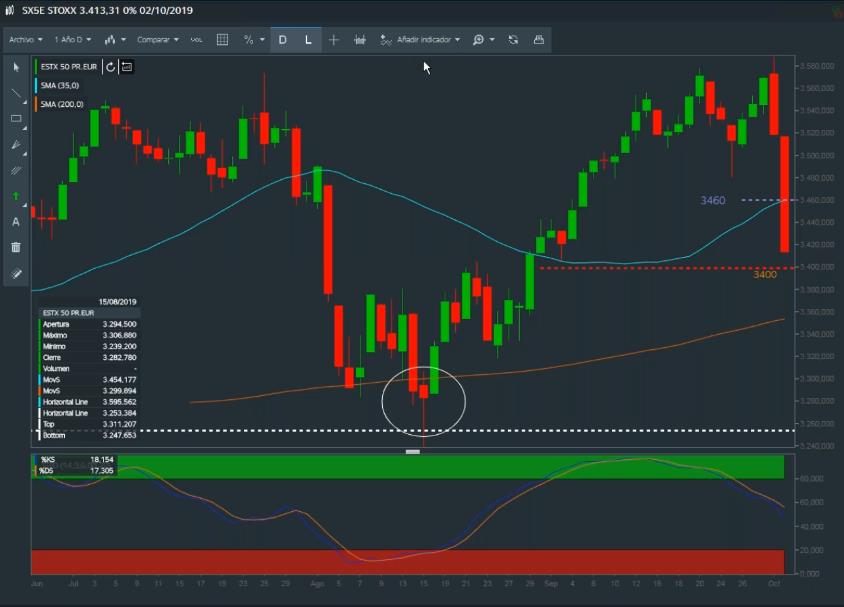844x607 pixels.
Task: Click the Oct label on date axis
Action: (773, 584)
